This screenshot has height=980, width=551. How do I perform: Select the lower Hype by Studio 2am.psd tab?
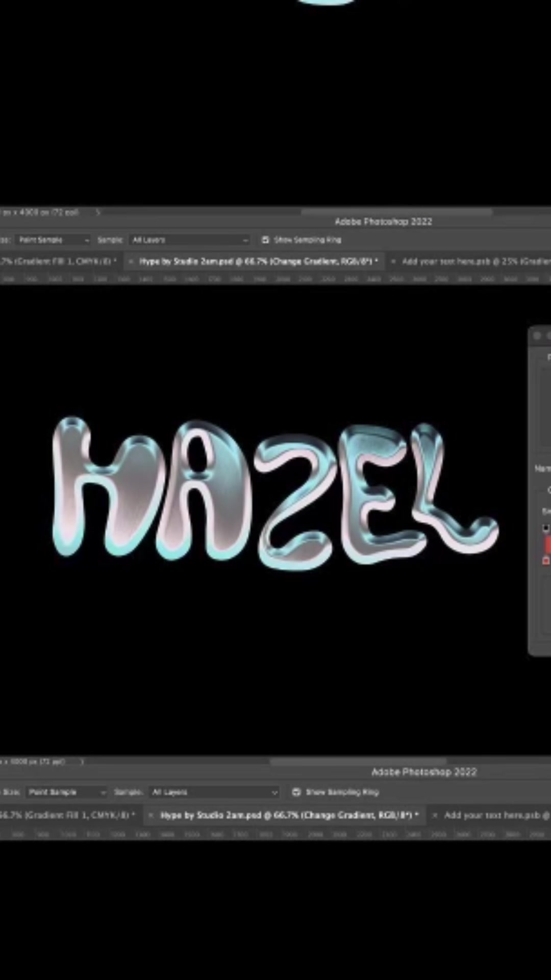click(288, 815)
